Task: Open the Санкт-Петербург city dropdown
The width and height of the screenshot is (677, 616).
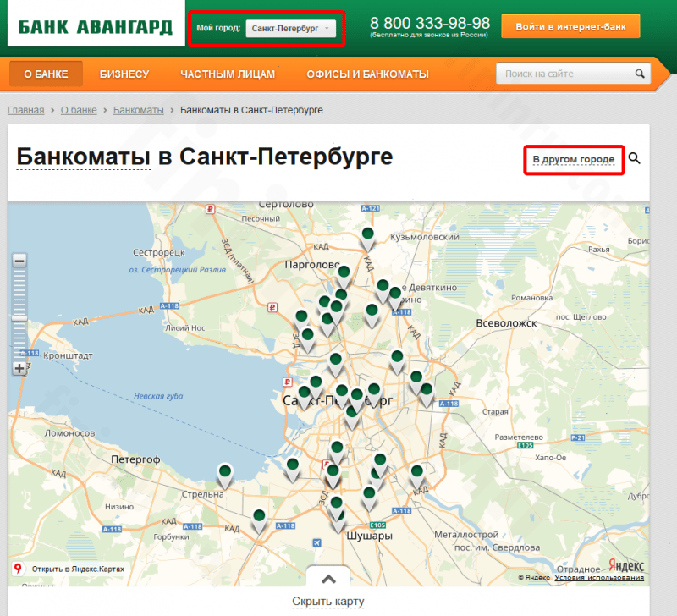Action: [x=290, y=29]
